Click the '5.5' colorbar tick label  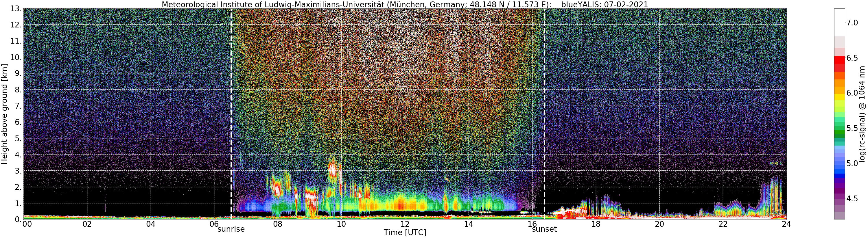pos(852,128)
